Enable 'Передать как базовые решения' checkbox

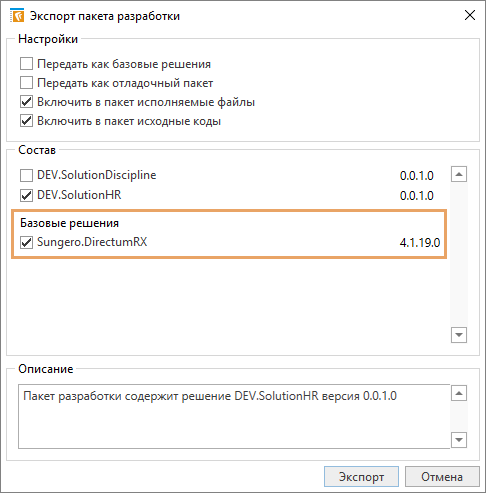26,63
